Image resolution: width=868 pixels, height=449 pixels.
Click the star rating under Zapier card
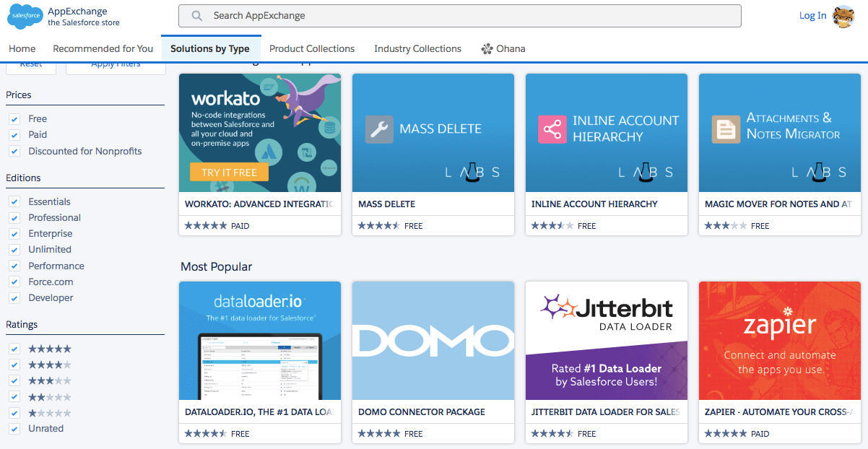[726, 434]
